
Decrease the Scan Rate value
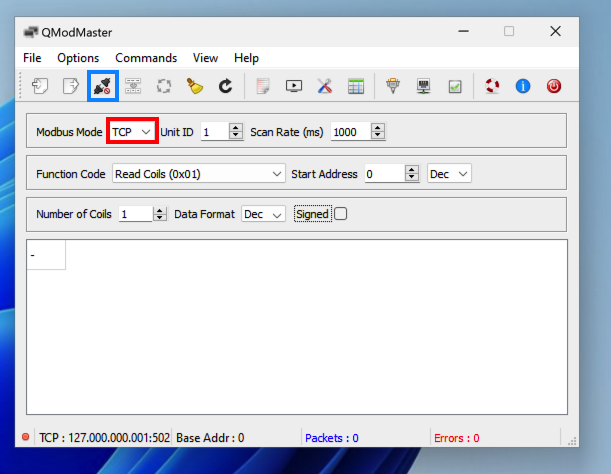click(378, 135)
